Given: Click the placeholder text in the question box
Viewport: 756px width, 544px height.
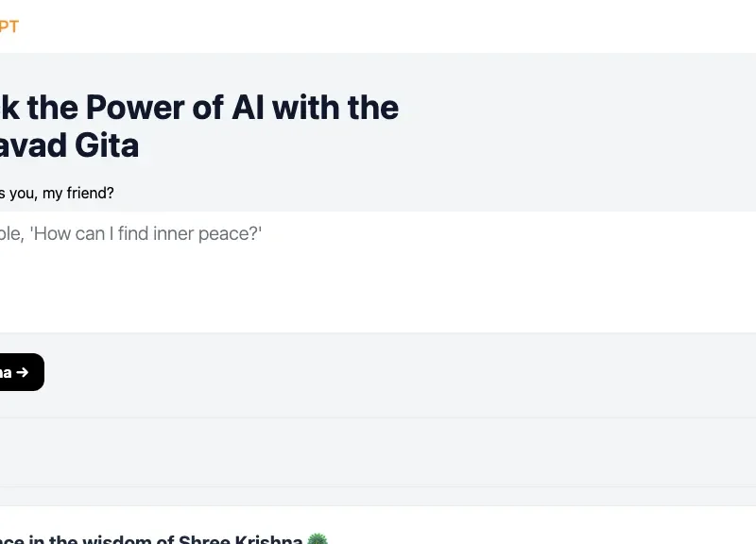Looking at the screenshot, I should click(130, 233).
